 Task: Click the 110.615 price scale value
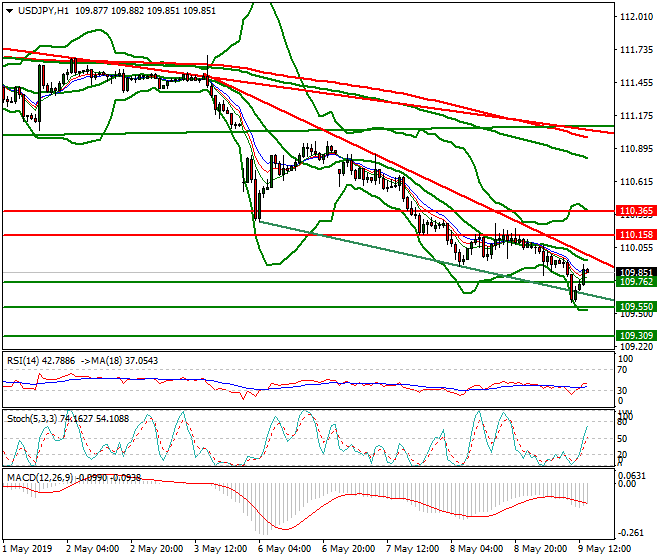[636, 181]
